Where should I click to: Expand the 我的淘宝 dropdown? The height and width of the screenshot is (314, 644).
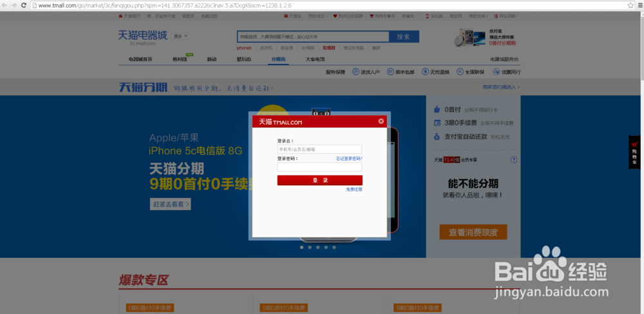pos(317,16)
